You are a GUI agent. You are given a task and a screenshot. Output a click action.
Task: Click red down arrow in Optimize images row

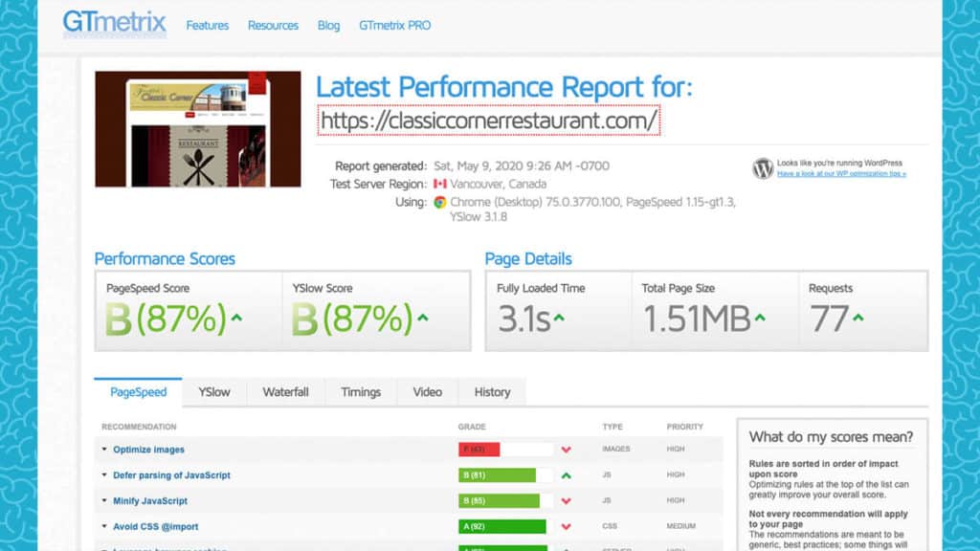(x=567, y=450)
